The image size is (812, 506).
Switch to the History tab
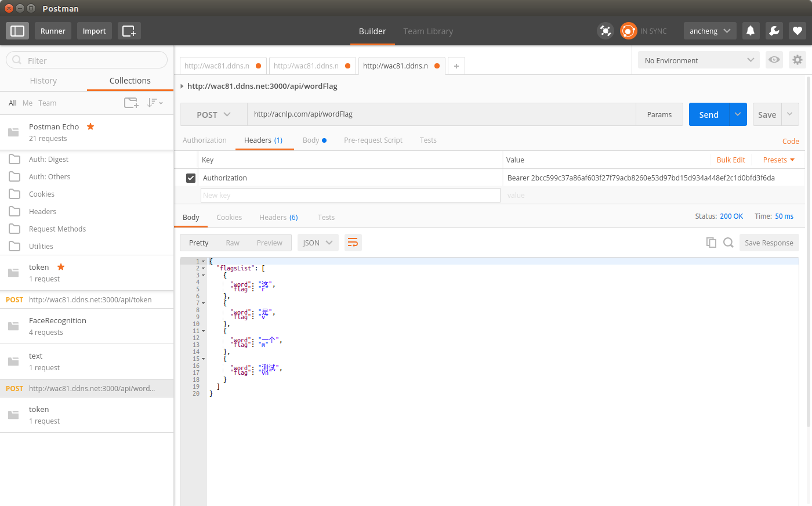[x=43, y=81]
